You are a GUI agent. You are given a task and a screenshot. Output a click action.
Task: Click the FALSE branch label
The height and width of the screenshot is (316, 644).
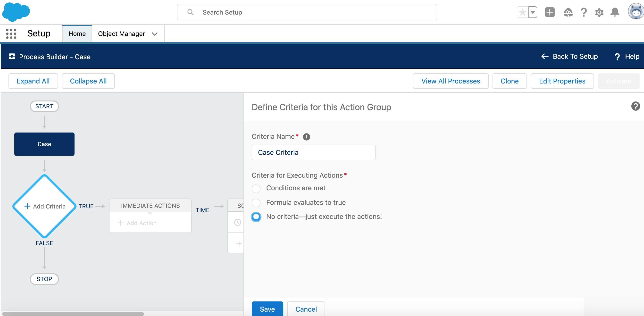pos(44,243)
